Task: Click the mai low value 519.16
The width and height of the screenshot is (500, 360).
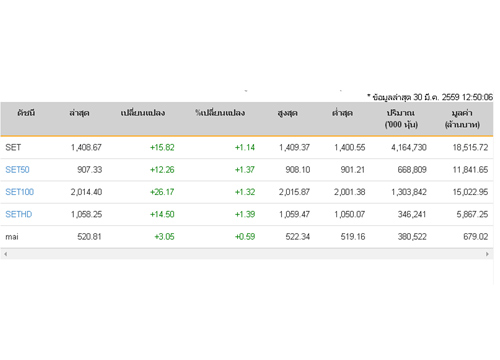Action: (x=353, y=237)
